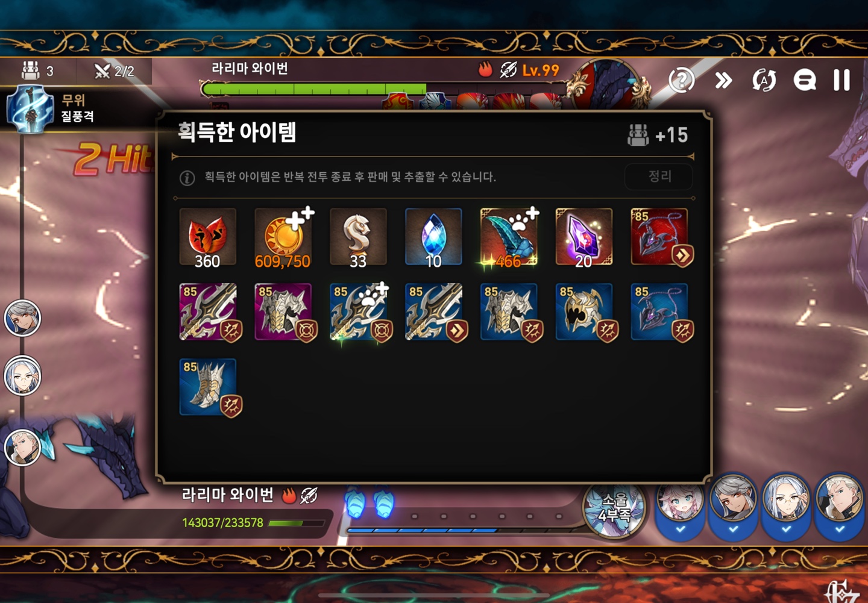Select the blue crystal item showing 10

(x=433, y=237)
